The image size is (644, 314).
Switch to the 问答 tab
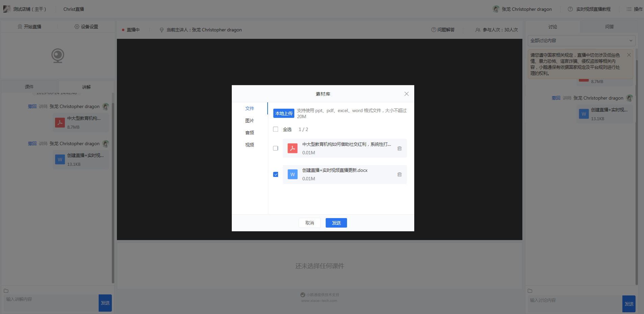[609, 27]
